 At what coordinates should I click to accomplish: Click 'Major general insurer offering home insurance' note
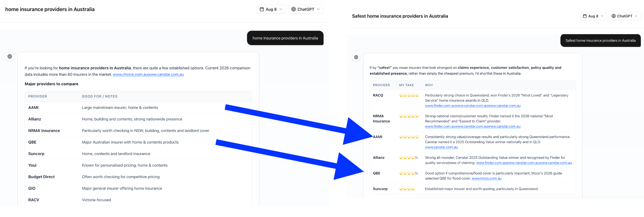pos(122,188)
